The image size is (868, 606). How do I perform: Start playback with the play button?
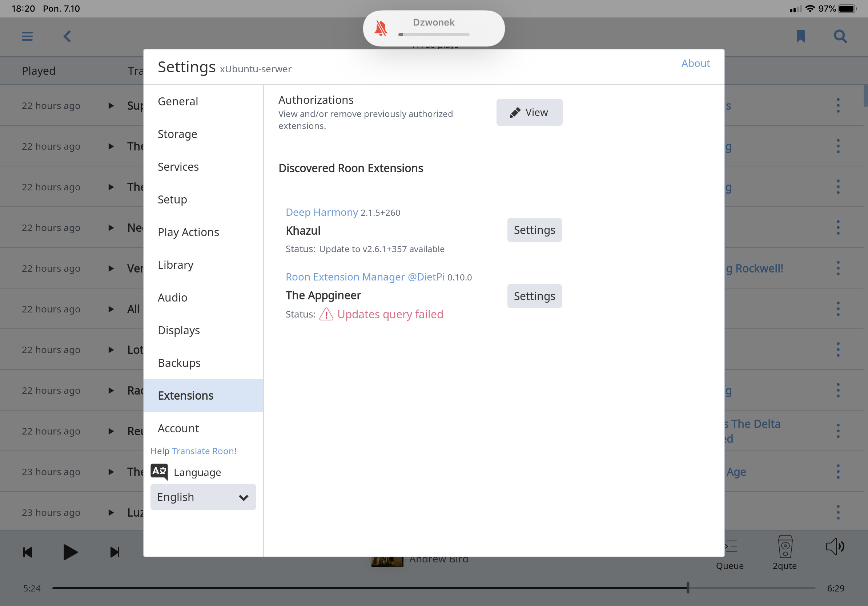(x=70, y=552)
